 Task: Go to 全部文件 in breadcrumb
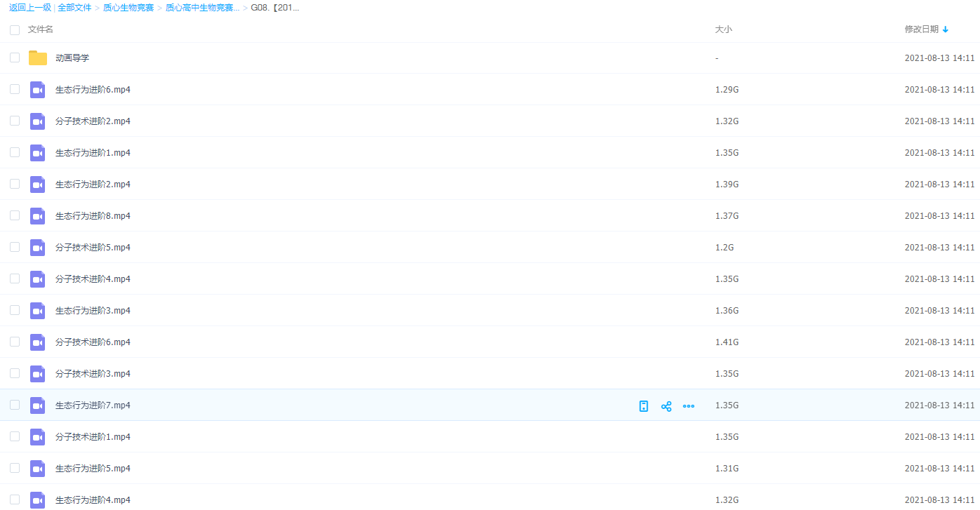pos(76,8)
